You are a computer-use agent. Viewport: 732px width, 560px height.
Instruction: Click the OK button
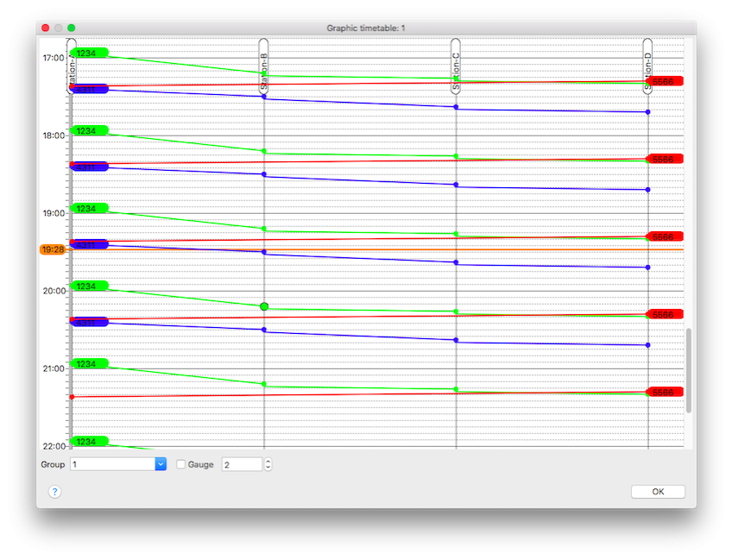coord(658,492)
